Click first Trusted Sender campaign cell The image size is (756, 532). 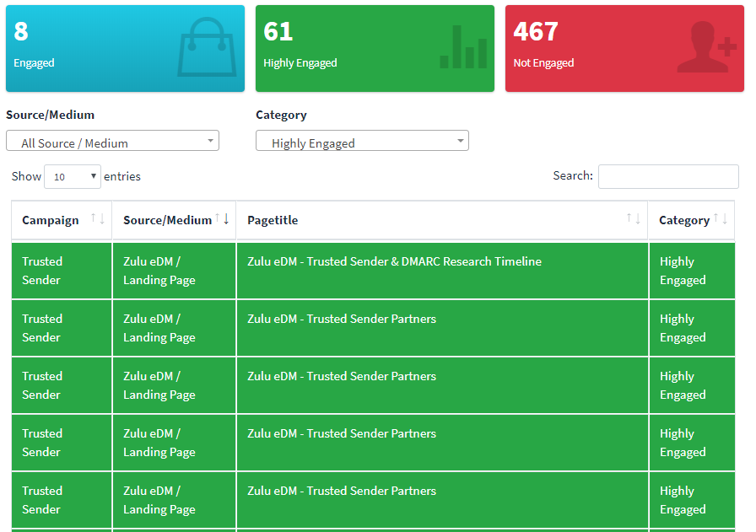(x=62, y=271)
